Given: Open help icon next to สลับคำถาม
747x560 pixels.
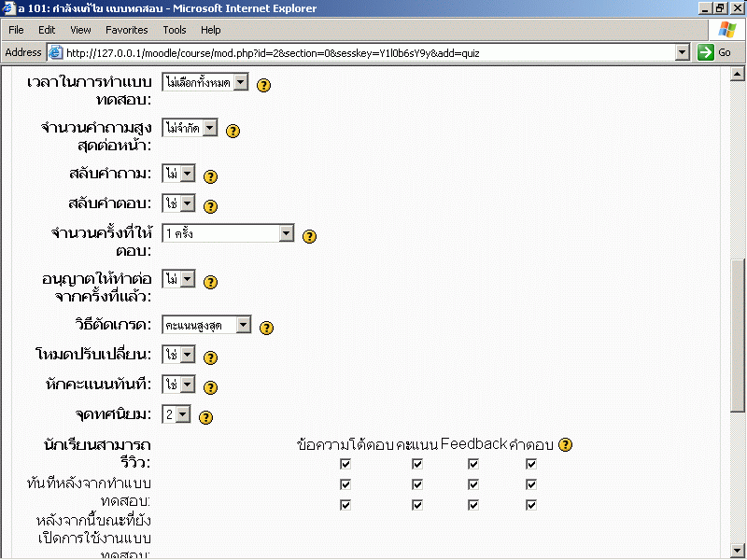Looking at the screenshot, I should click(210, 176).
